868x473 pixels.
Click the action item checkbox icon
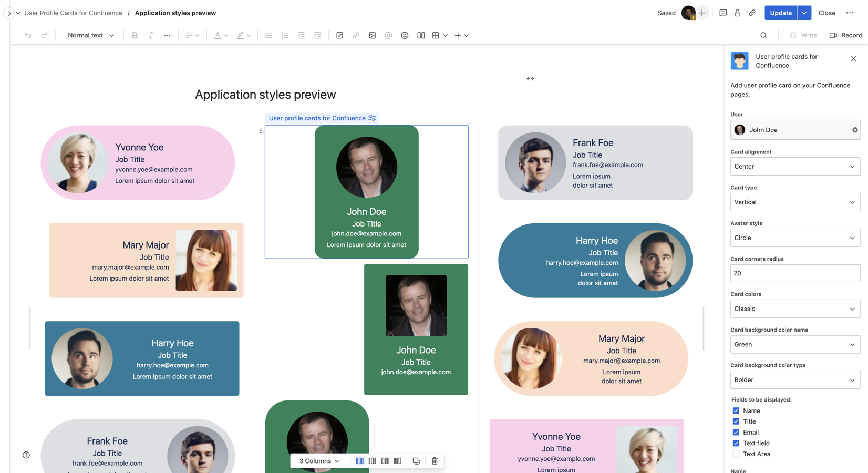click(x=339, y=35)
